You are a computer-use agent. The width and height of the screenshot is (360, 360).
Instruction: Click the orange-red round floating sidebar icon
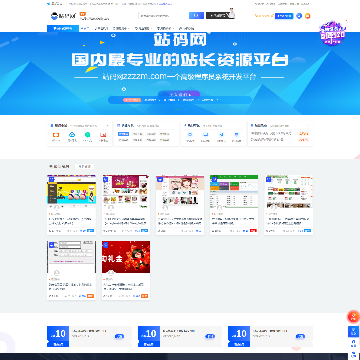(353, 316)
